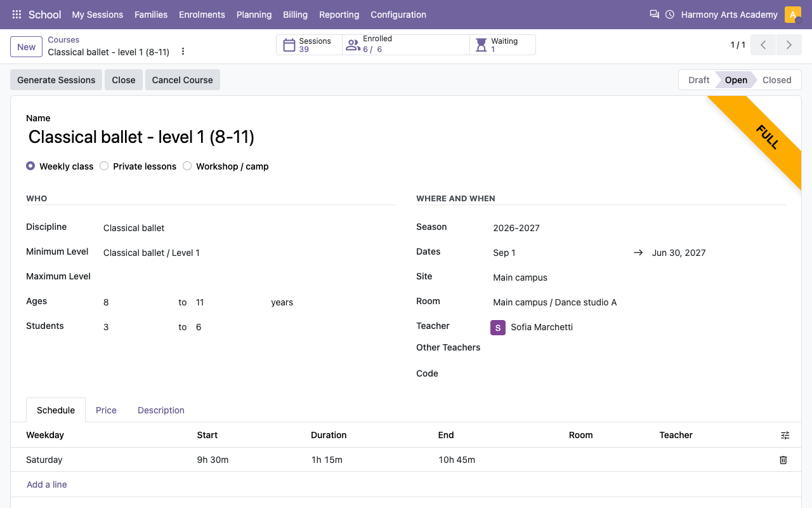Screen dimensions: 812x508
Task: Edit the Code input field
Action: [639, 373]
